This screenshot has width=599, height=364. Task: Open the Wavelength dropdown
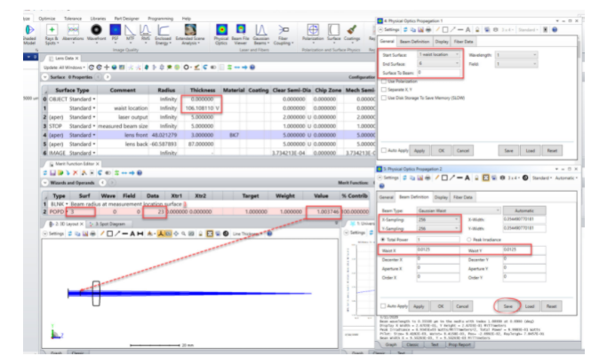(516, 55)
